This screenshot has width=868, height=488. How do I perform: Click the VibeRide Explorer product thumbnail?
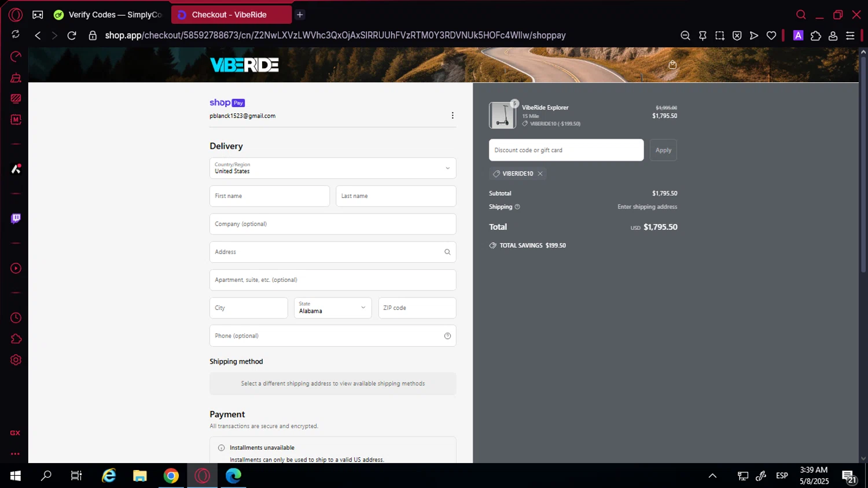point(502,115)
